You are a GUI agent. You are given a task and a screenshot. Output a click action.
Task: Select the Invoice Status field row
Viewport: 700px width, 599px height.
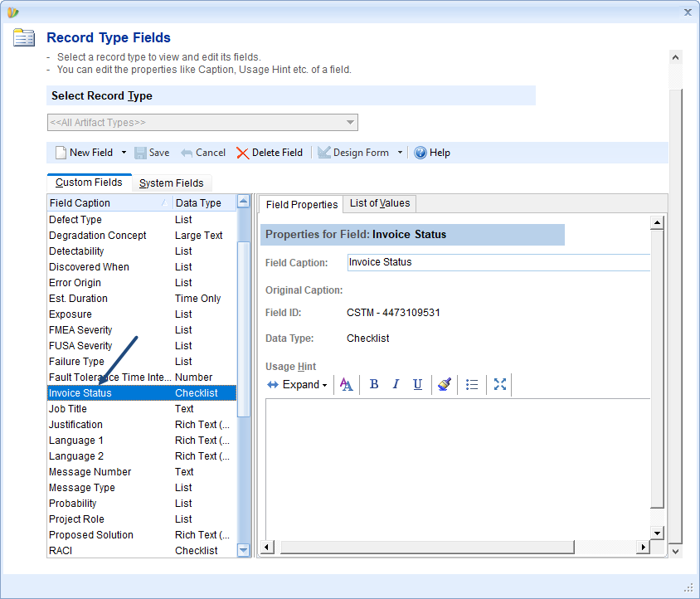tap(142, 393)
